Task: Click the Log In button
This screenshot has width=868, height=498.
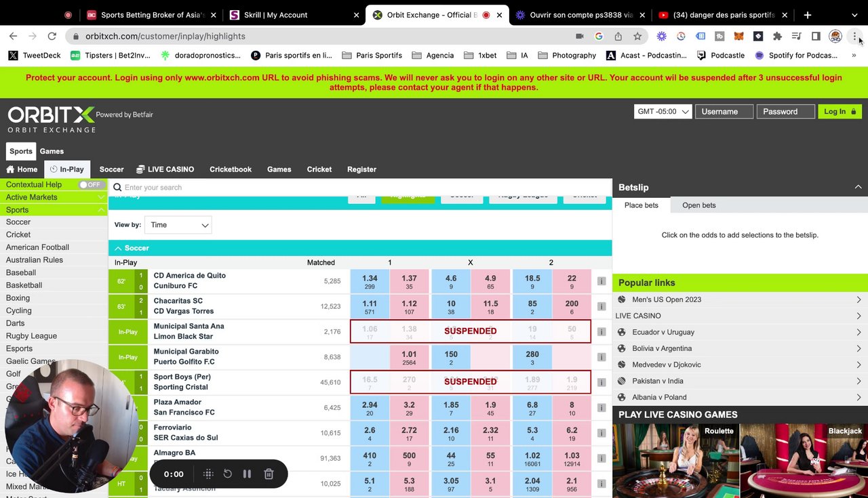Action: [840, 112]
